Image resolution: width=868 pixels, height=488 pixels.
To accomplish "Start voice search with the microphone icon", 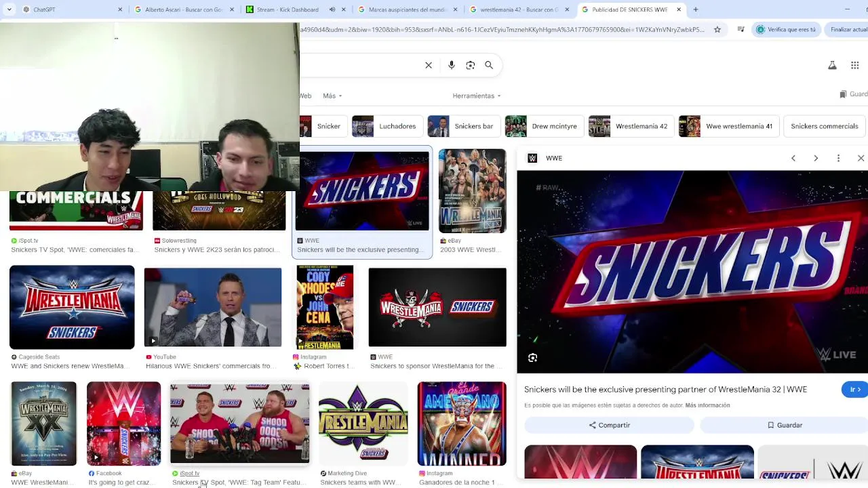I will (452, 65).
